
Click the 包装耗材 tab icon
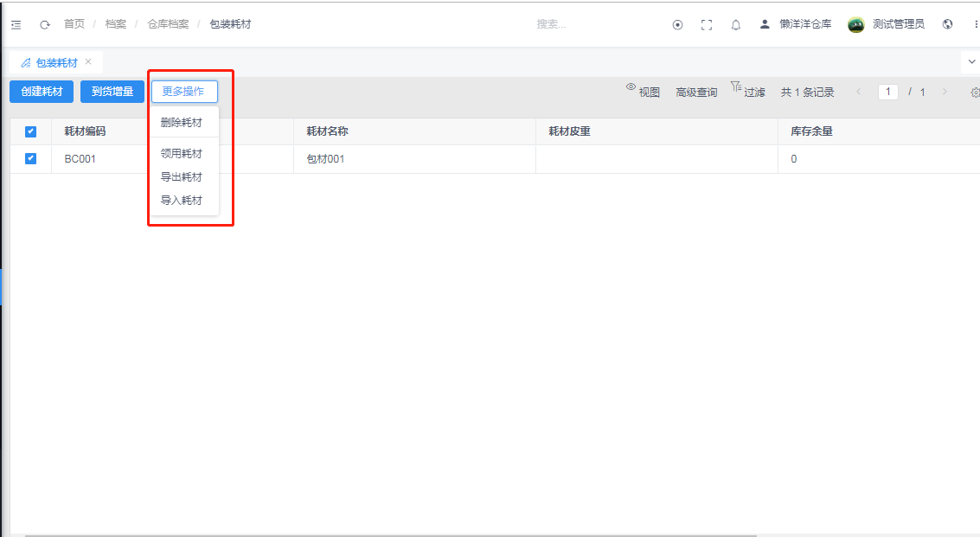click(26, 62)
